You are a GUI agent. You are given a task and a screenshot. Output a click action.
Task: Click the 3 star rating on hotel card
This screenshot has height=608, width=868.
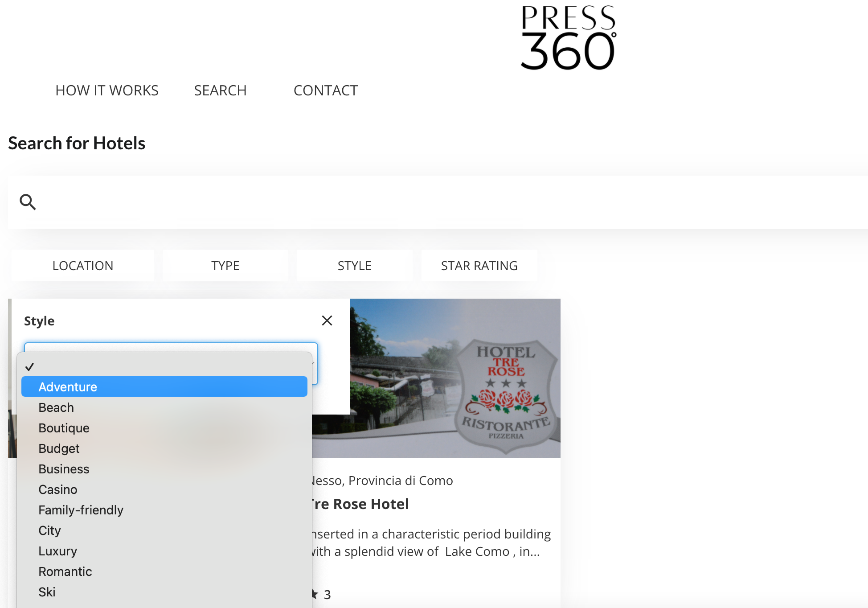[322, 594]
